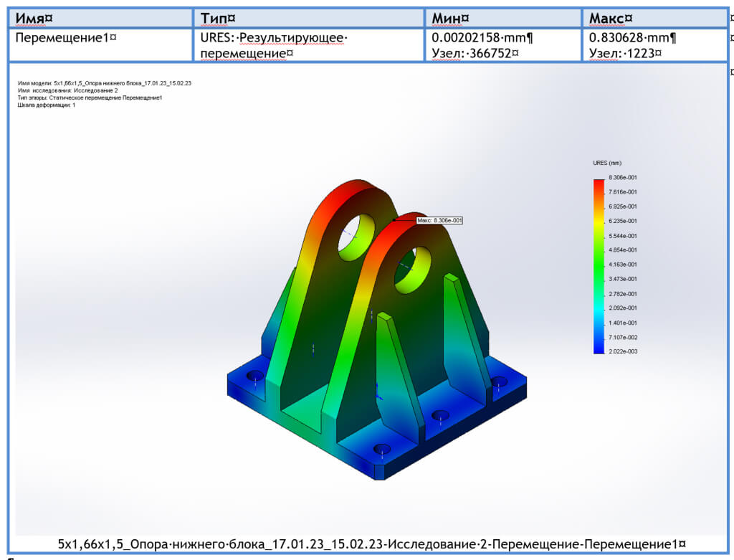
Task: Click the model name text line in the plot
Action: [x=104, y=83]
